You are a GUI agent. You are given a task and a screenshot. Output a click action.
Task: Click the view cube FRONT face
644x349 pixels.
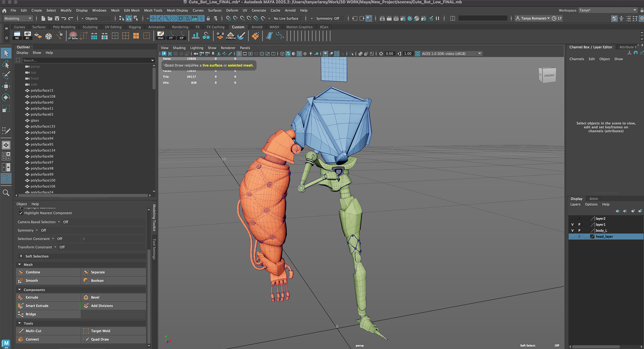pos(549,75)
